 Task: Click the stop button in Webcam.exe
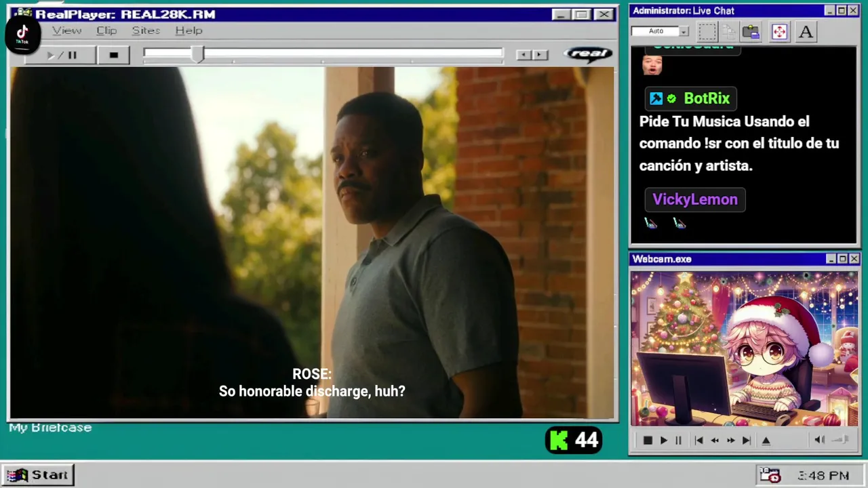click(648, 441)
